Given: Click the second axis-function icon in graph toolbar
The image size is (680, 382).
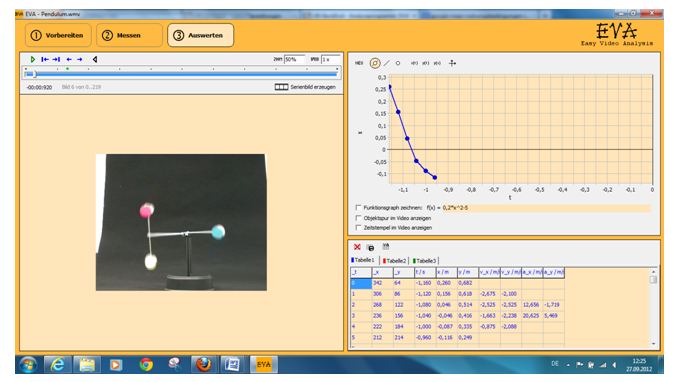Looking at the screenshot, I should [x=425, y=63].
